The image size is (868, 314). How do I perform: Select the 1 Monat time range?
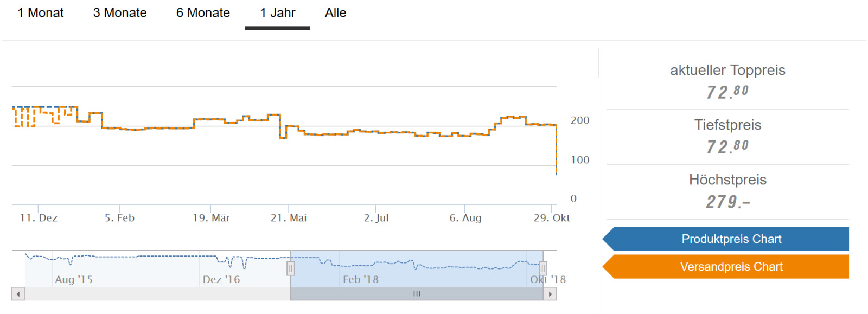(x=41, y=13)
